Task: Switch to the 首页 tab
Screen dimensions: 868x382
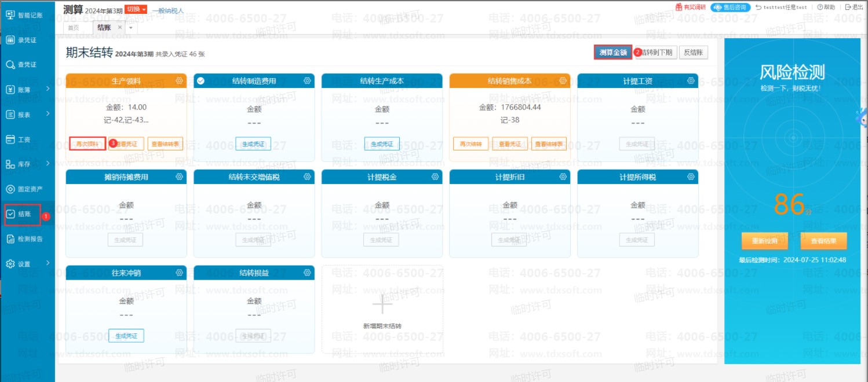Action: point(74,27)
